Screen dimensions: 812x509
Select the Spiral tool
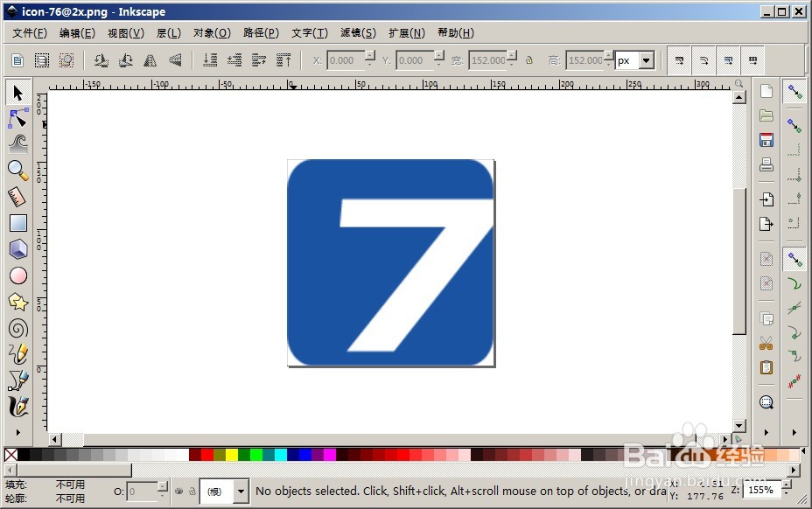point(18,328)
